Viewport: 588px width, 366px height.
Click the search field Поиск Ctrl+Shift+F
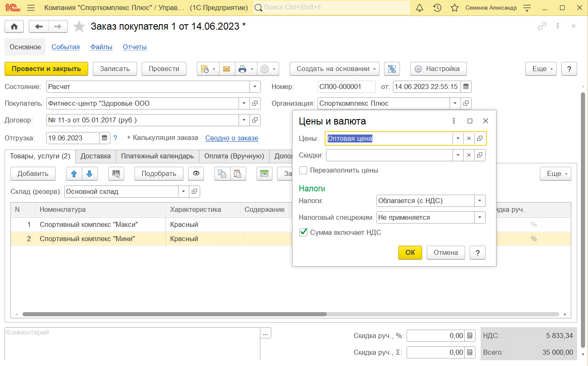pos(332,8)
